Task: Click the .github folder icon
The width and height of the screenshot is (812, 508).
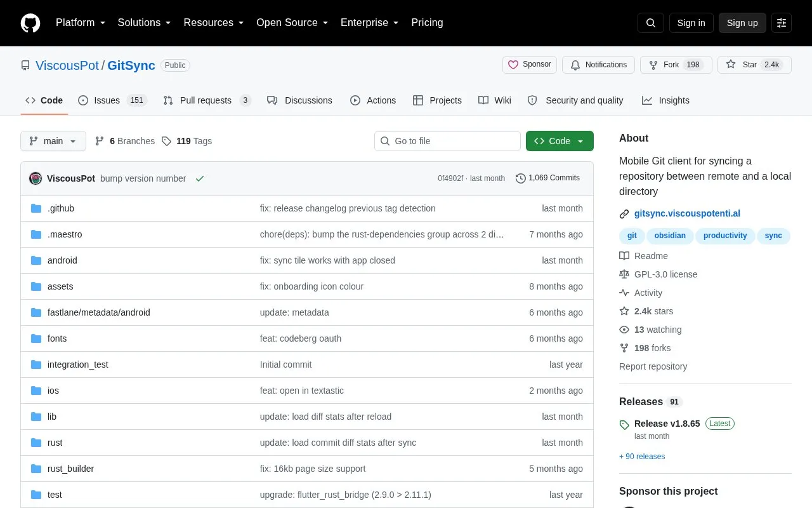Action: (x=36, y=208)
